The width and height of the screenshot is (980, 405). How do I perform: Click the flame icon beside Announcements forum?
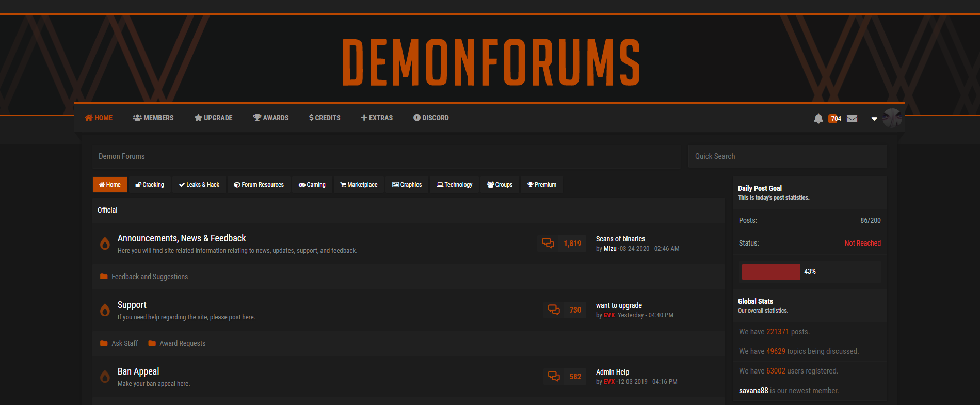click(105, 244)
